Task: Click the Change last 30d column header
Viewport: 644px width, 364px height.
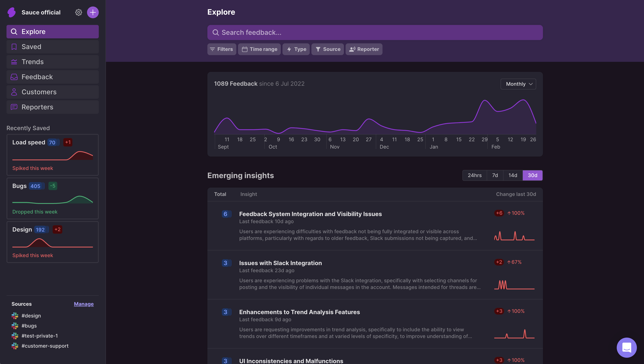Action: (516, 194)
